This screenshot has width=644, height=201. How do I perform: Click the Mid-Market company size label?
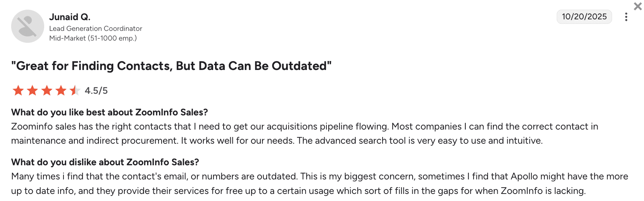[93, 38]
